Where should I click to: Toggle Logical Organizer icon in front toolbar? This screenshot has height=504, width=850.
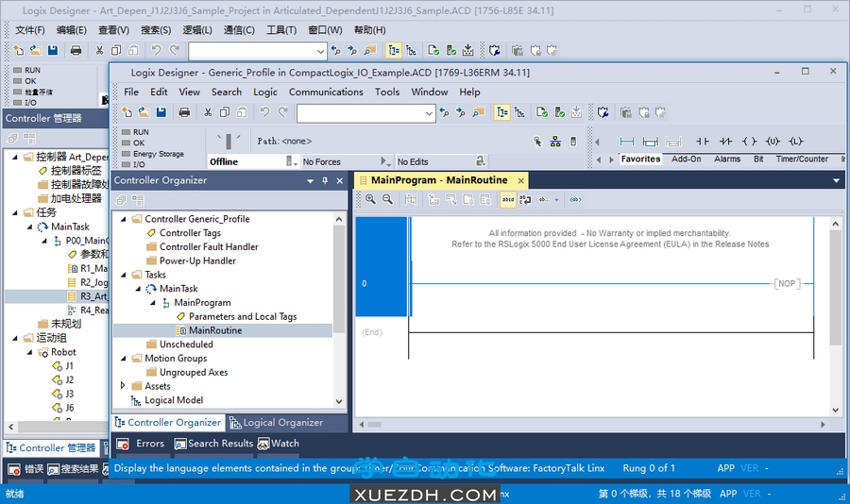[519, 112]
